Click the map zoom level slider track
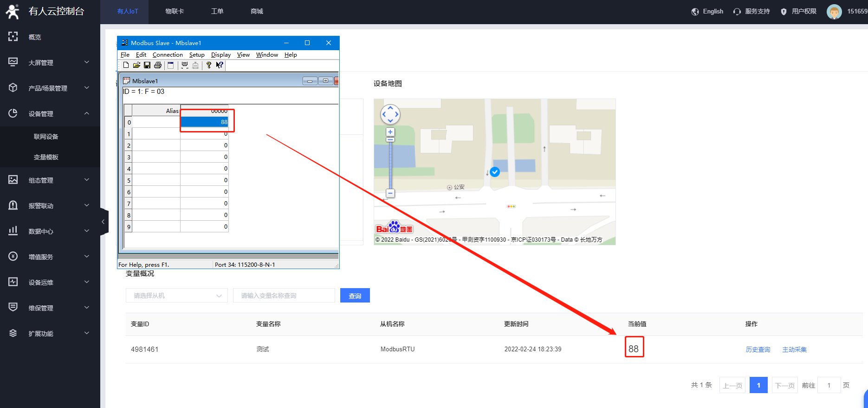This screenshot has width=868, height=408. click(x=390, y=163)
